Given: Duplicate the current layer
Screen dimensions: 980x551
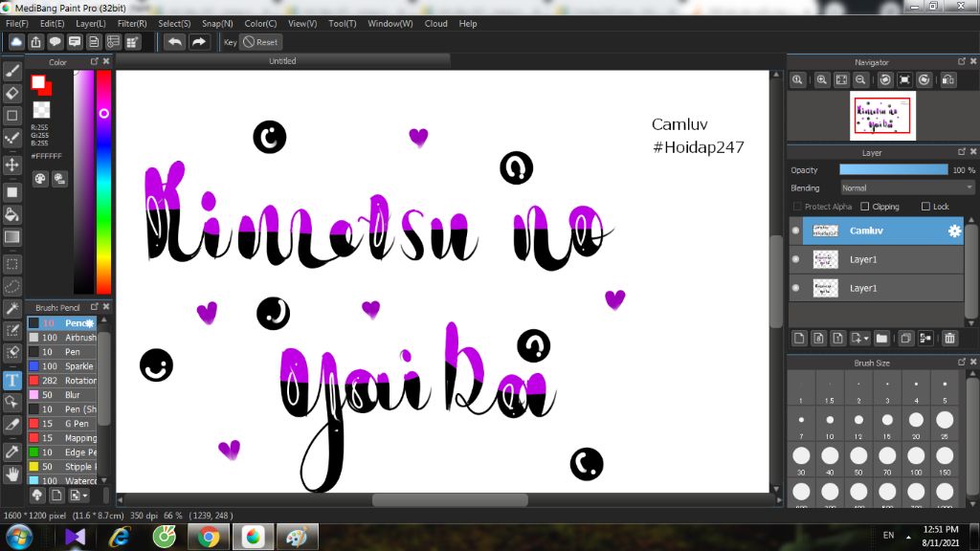Looking at the screenshot, I should tap(905, 338).
